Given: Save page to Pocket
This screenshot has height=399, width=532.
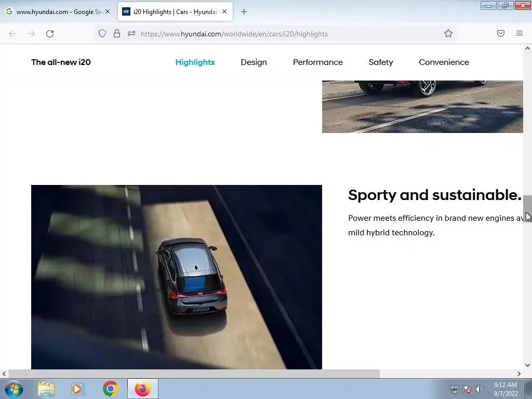Looking at the screenshot, I should point(501,33).
